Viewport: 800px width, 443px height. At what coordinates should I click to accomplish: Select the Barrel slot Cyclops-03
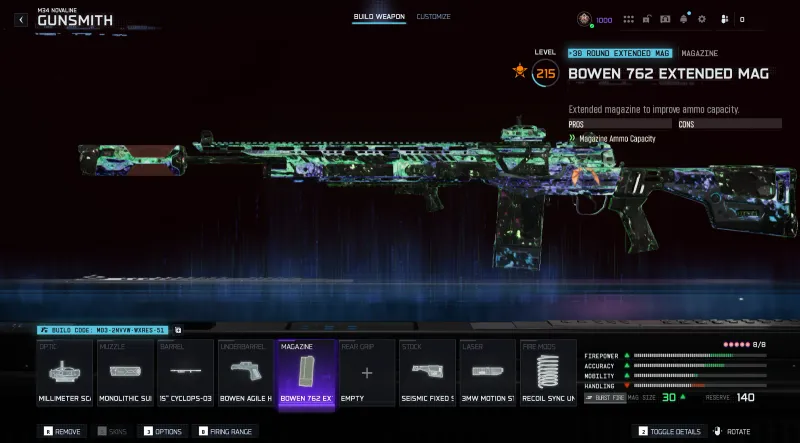pos(185,373)
